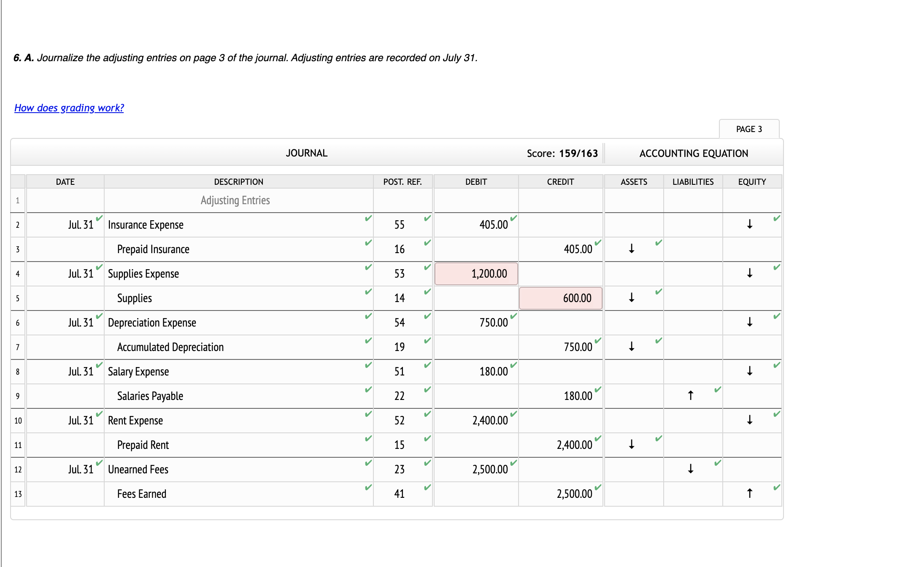Open the How does grading work link
The height and width of the screenshot is (567, 924).
(69, 108)
